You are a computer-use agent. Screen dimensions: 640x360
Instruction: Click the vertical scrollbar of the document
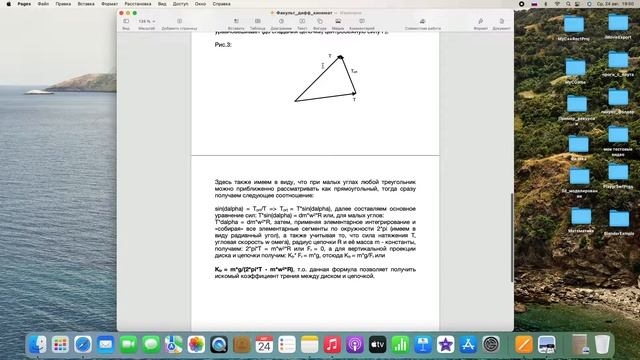click(512, 237)
